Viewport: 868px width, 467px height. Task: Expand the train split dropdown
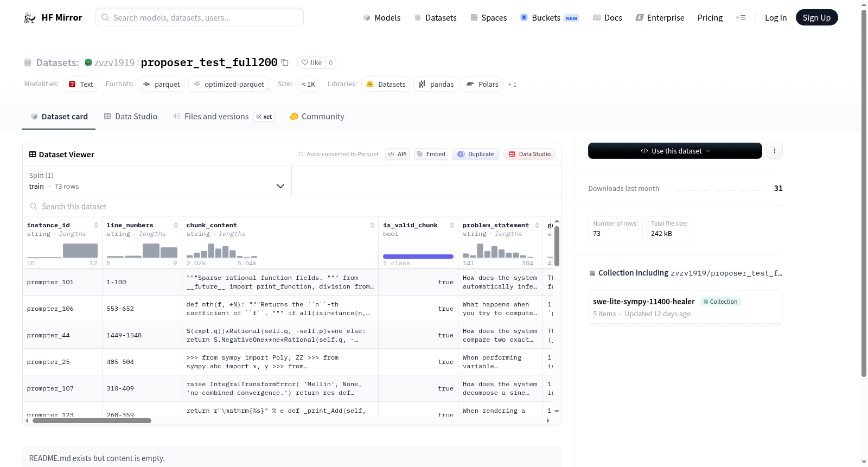pyautogui.click(x=157, y=181)
